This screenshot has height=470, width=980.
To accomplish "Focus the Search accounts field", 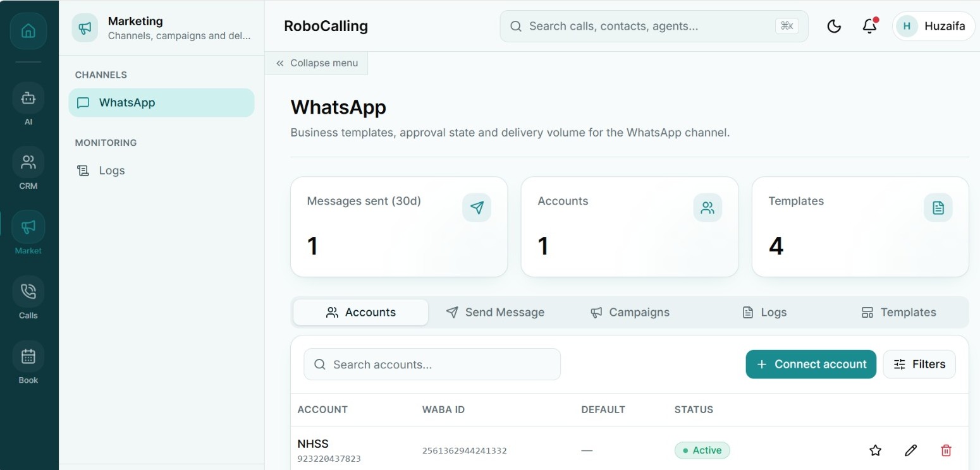I will [x=432, y=365].
